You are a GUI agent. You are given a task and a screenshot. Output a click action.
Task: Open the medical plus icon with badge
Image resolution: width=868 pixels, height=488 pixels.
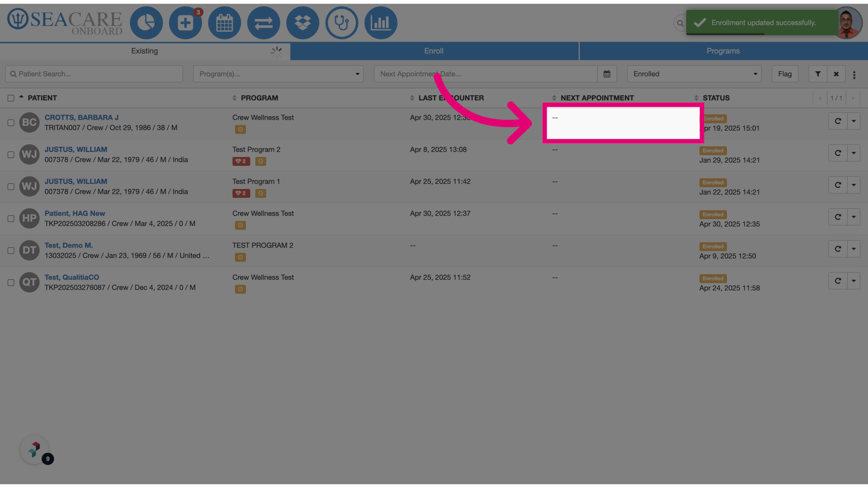185,23
